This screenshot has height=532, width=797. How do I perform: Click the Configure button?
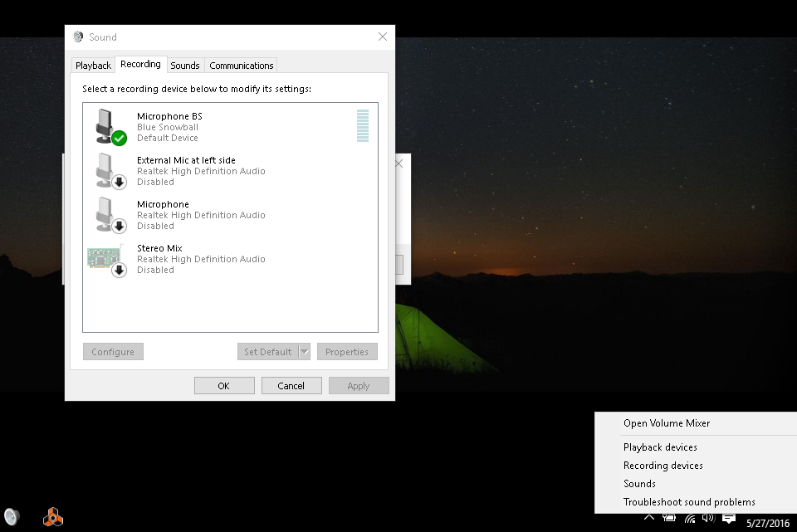(114, 352)
